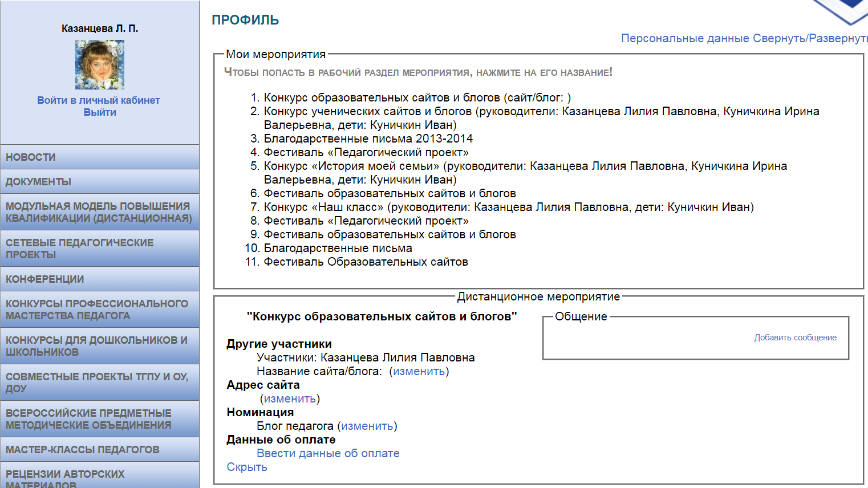This screenshot has height=488, width=868.
Task: Open the ДОКУМЕНТЫ menu item
Action: (x=100, y=181)
